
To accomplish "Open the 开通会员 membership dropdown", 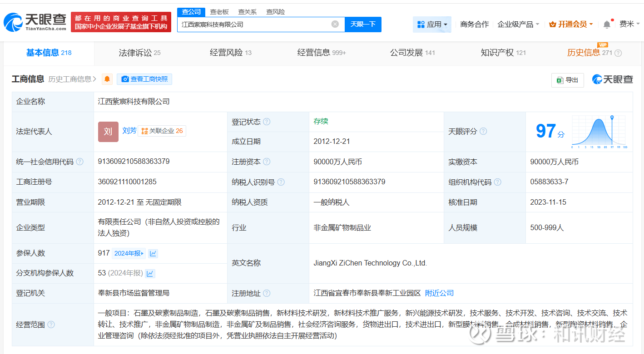I will pos(571,24).
